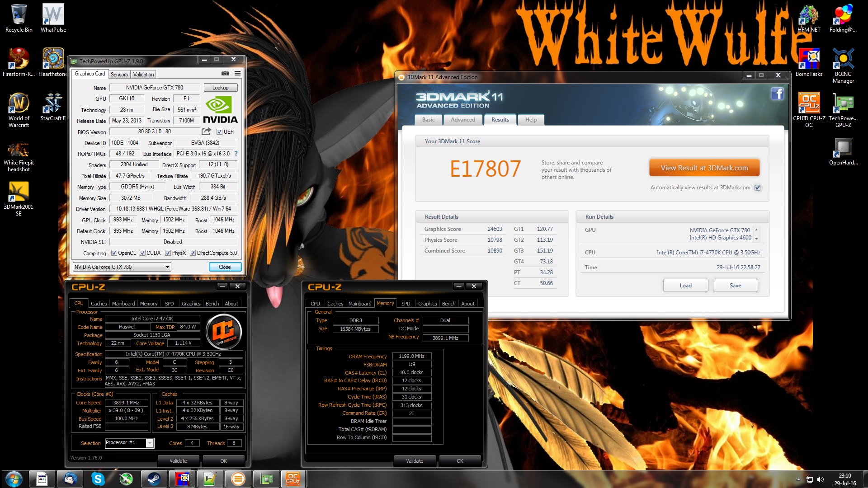Click the BIOS export share icon in GPU-Z
The width and height of the screenshot is (868, 488).
pyautogui.click(x=206, y=131)
